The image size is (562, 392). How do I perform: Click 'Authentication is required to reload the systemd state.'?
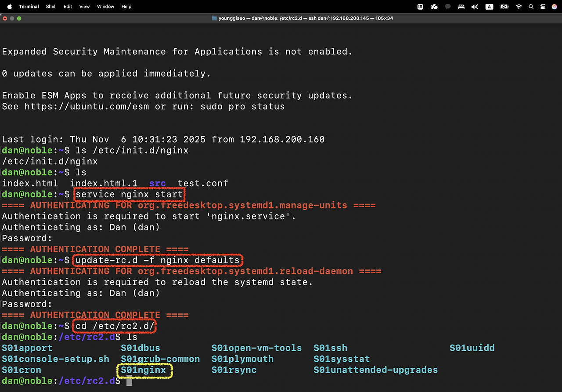click(x=157, y=282)
